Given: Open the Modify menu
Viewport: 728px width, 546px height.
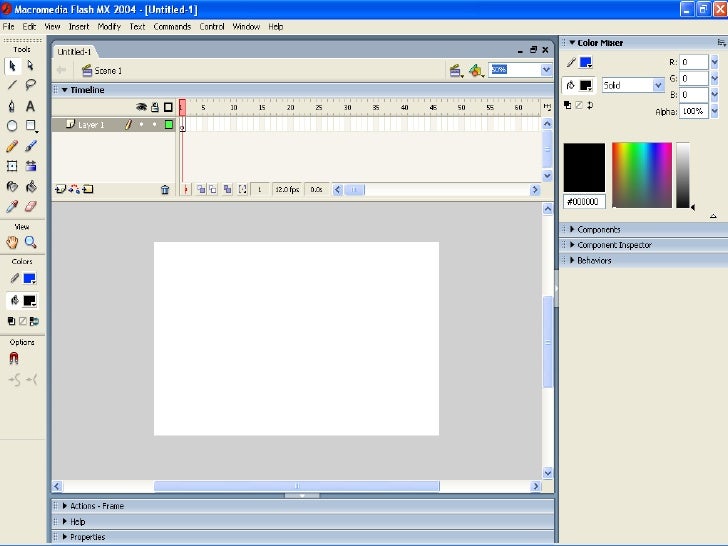Looking at the screenshot, I should [x=109, y=27].
